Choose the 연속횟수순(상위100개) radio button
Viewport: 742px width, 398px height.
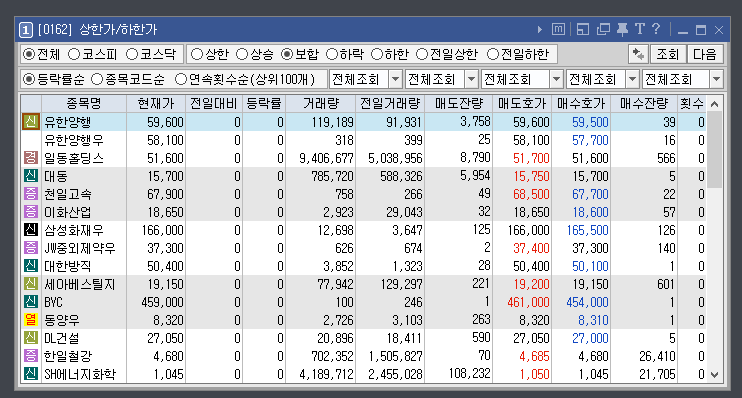click(x=181, y=79)
